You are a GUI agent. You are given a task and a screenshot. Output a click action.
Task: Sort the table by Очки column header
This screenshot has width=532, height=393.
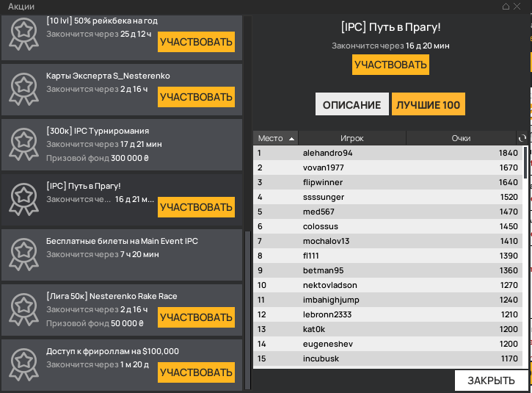pyautogui.click(x=461, y=138)
